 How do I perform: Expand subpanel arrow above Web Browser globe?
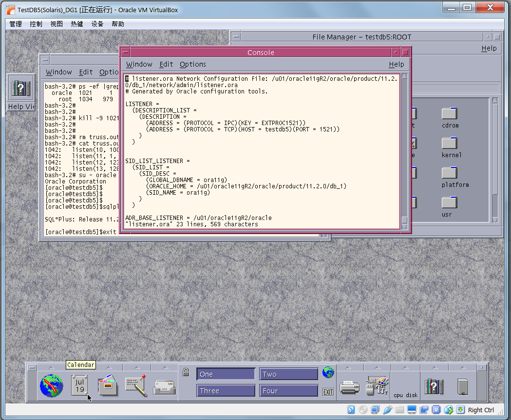52,367
